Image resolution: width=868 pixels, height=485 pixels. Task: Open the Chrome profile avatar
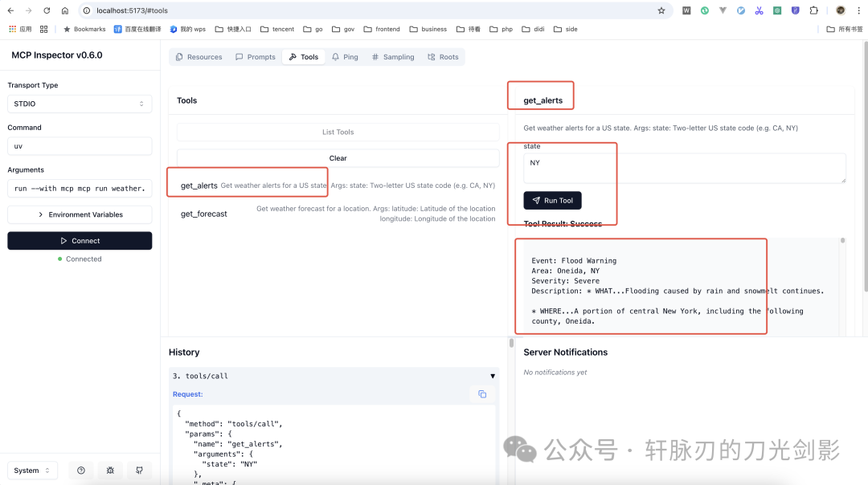pos(841,10)
